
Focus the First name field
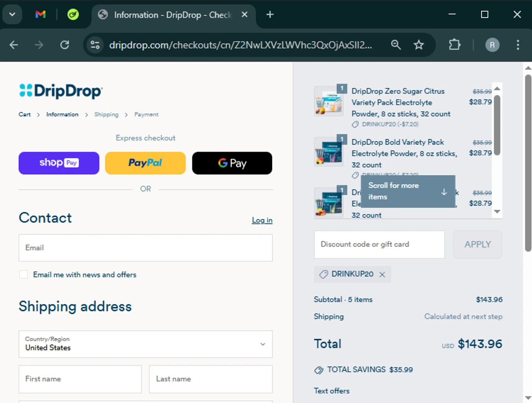click(80, 379)
